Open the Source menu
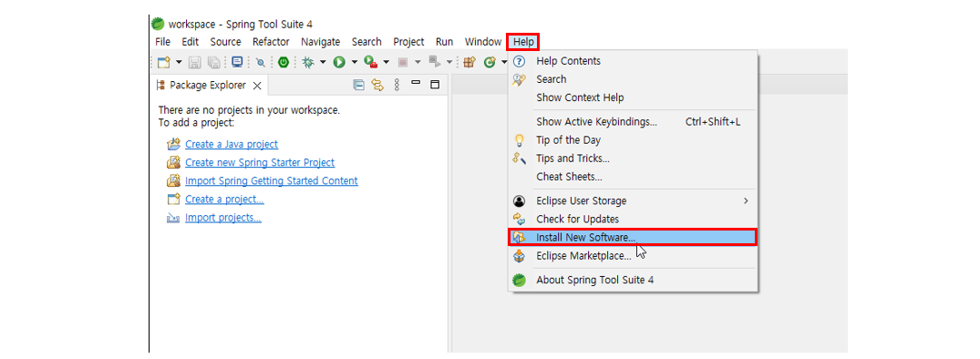 (x=225, y=42)
